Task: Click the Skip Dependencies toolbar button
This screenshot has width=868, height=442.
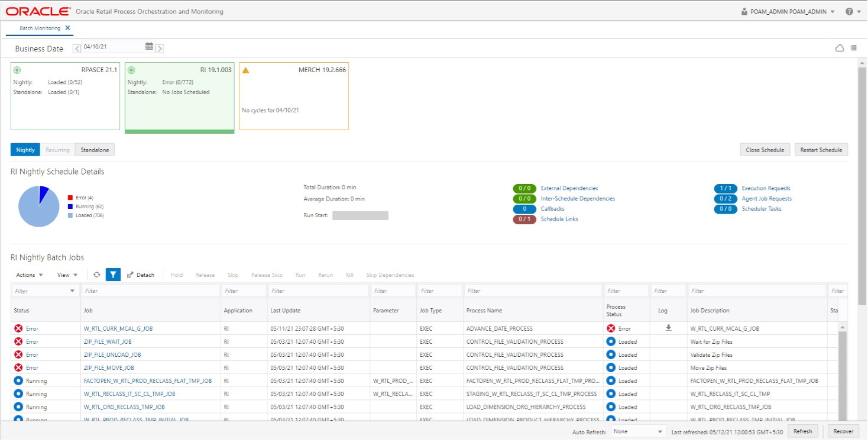Action: (390, 275)
